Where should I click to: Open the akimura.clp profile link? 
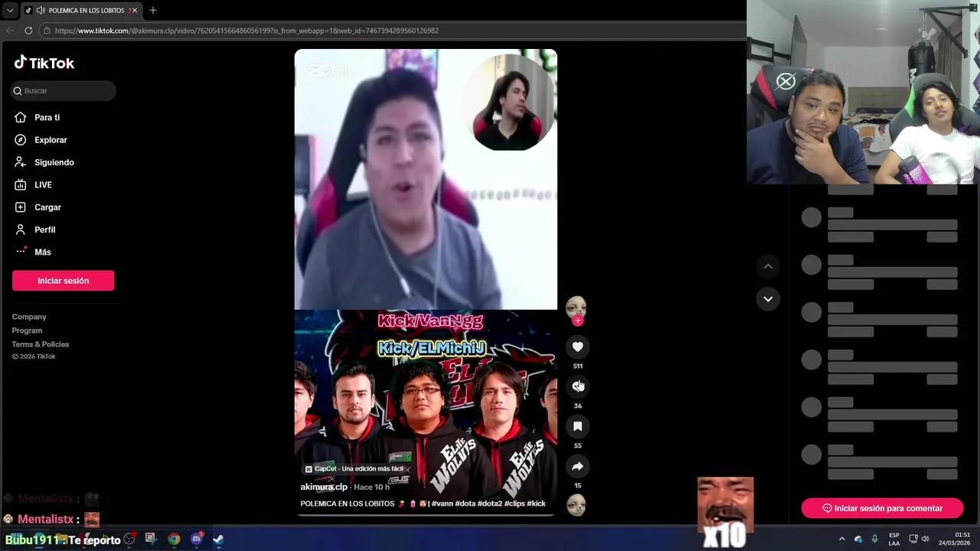[x=324, y=487]
